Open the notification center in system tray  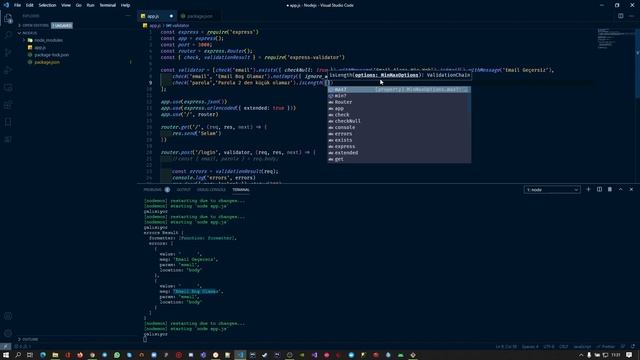[x=629, y=355]
